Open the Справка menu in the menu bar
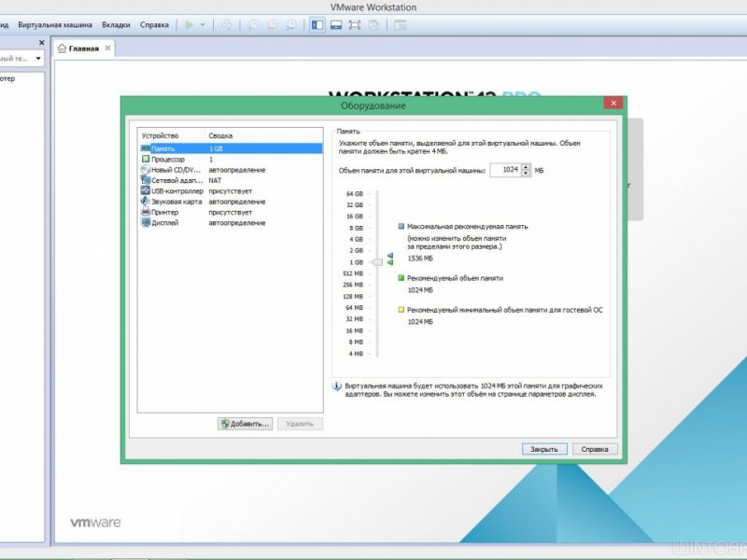Image resolution: width=747 pixels, height=560 pixels. 154,25
